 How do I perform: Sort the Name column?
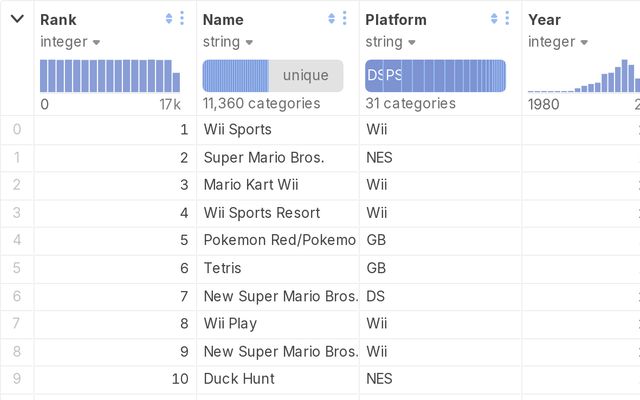coord(331,19)
